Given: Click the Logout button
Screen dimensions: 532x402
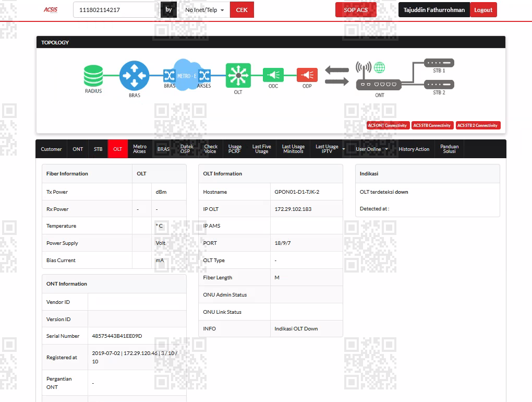Looking at the screenshot, I should coord(483,10).
